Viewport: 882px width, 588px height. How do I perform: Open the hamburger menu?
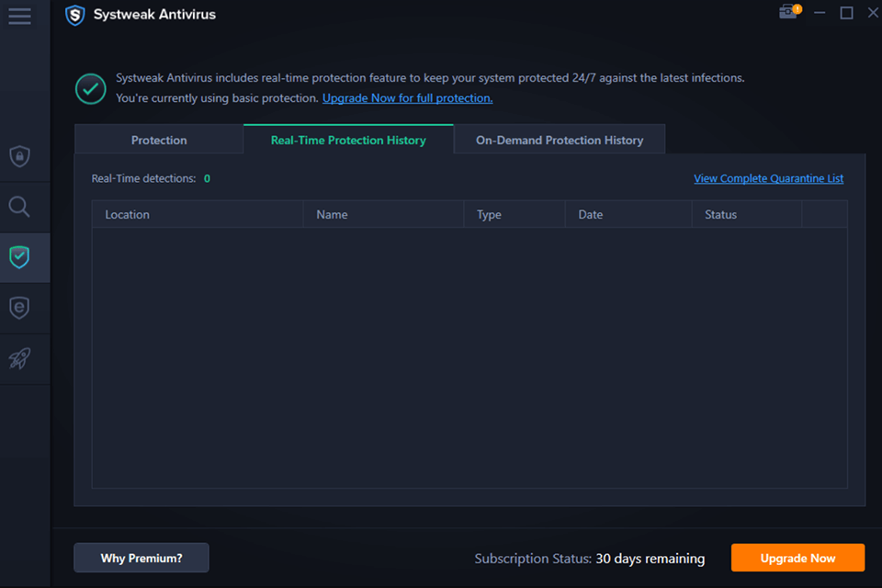pos(19,16)
